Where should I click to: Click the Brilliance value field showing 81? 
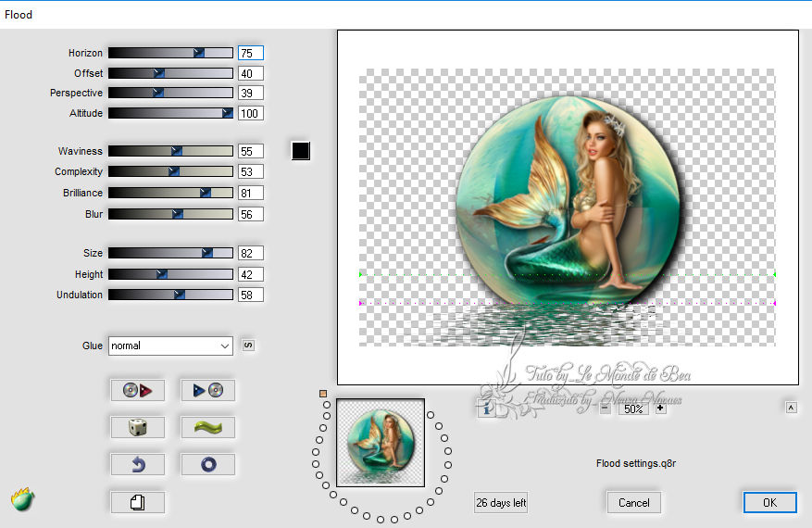tap(251, 193)
